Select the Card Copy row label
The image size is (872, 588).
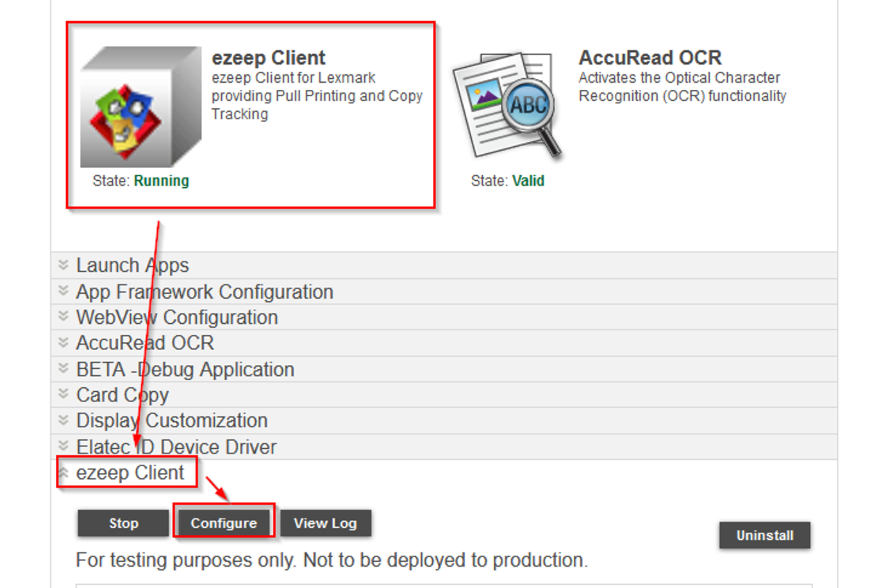pyautogui.click(x=122, y=395)
